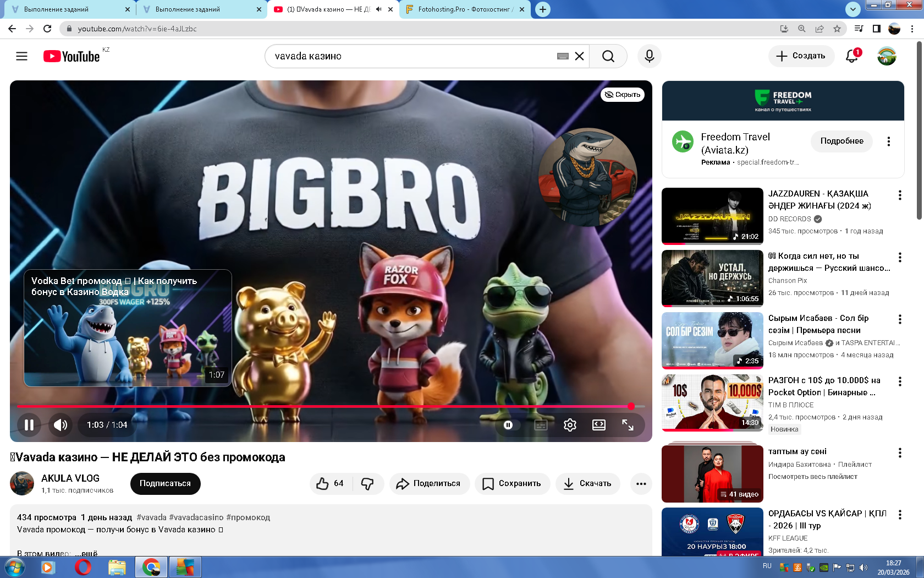Image resolution: width=924 pixels, height=578 pixels.
Task: Click the Поделиться share button
Action: pos(430,483)
